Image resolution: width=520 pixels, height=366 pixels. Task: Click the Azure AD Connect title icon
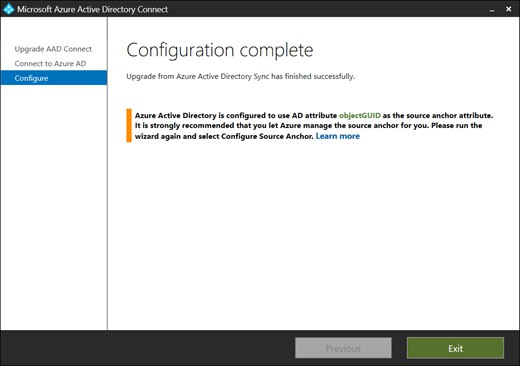pyautogui.click(x=8, y=9)
